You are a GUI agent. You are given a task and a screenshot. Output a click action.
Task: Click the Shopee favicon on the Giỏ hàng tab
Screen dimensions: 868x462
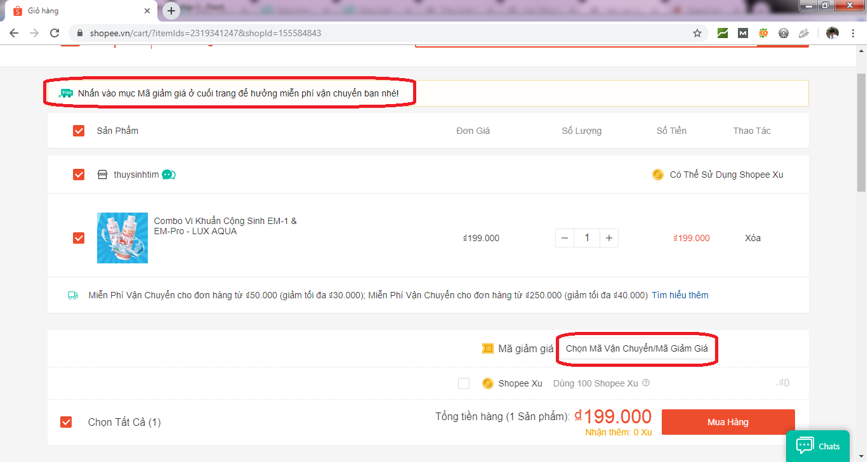coord(17,11)
